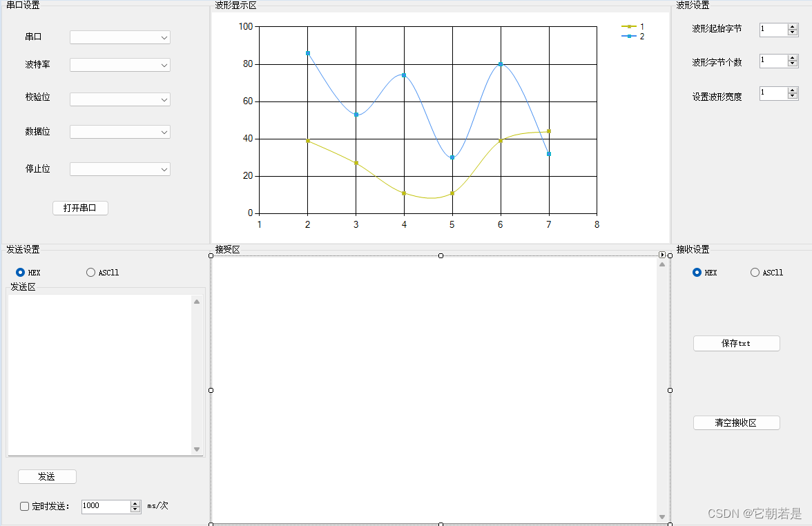Click the 波形起始字节 value field
812x526 pixels.
tap(773, 30)
